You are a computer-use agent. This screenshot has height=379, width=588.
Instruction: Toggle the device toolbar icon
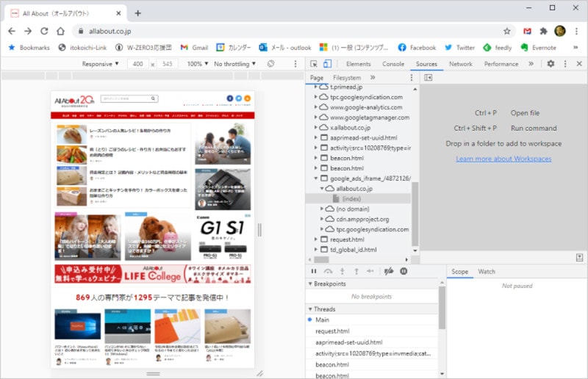click(327, 64)
